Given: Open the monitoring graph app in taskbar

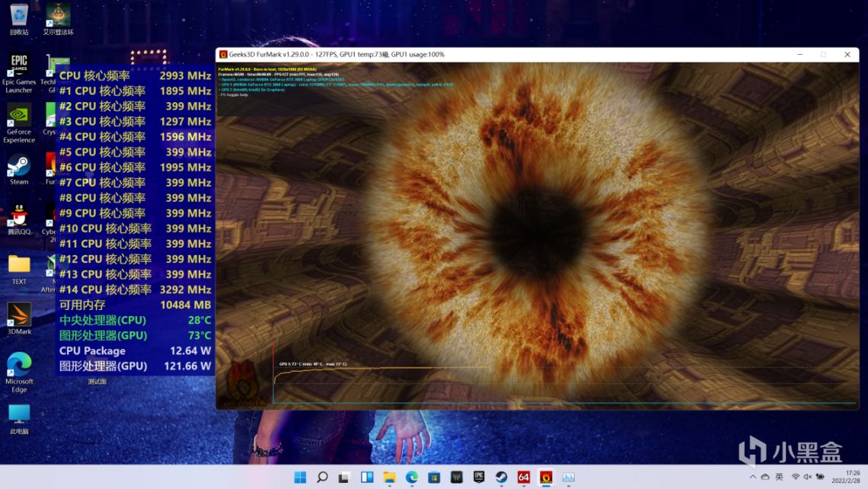Looking at the screenshot, I should click(x=569, y=478).
